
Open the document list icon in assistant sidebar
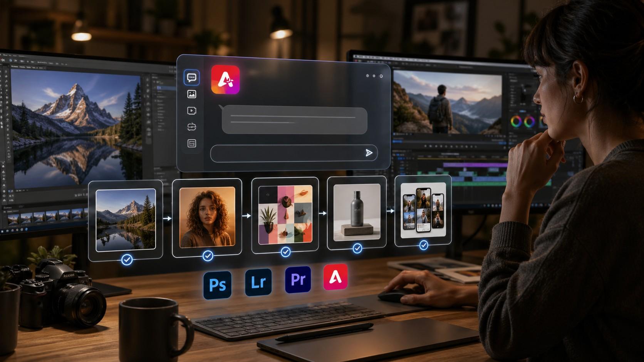(191, 143)
